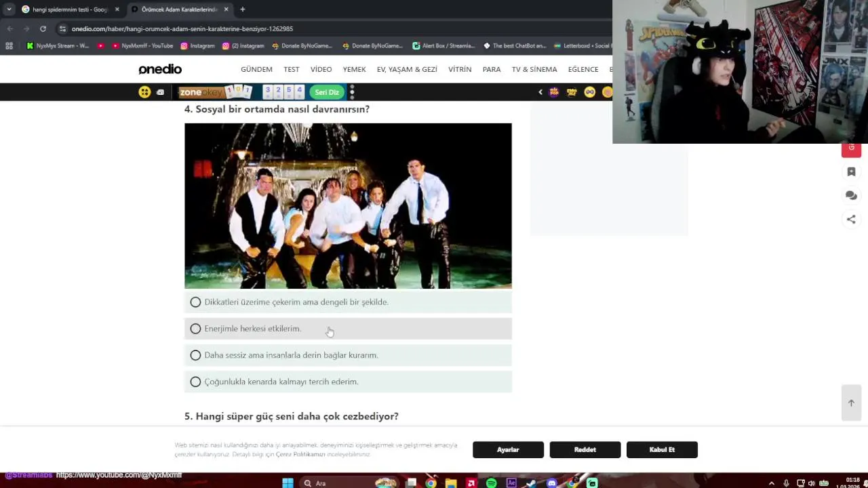Open the EĞLENCE category

(583, 69)
